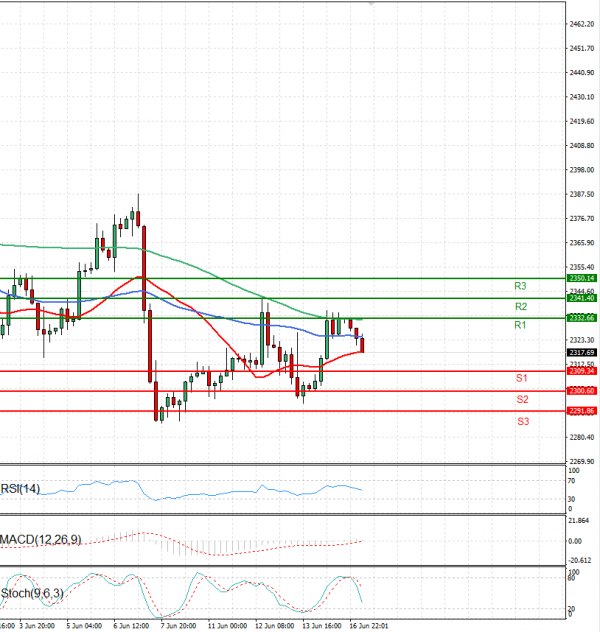Click the S3 support label
Image resolution: width=600 pixels, height=632 pixels.
point(523,422)
